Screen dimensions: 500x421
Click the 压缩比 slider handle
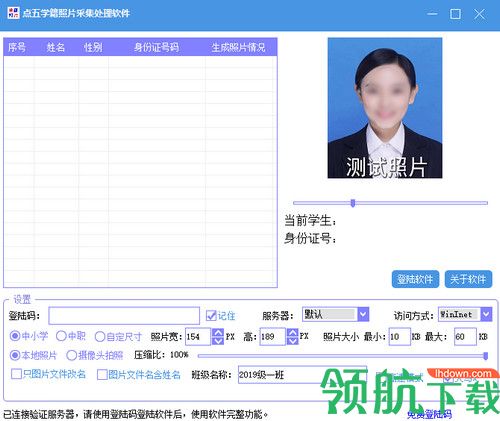486,356
